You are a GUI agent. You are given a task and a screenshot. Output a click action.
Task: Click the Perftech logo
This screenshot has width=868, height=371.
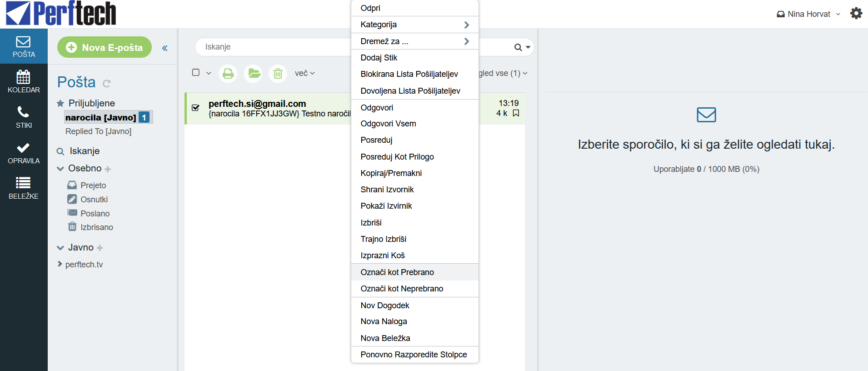tap(61, 13)
